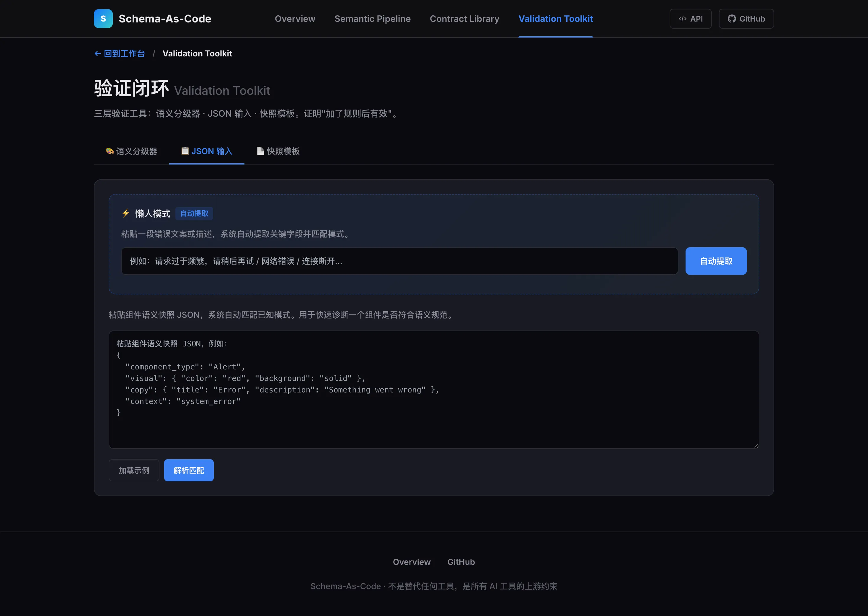The height and width of the screenshot is (616, 868).
Task: Switch to the 语义分级器 tab
Action: tap(131, 151)
